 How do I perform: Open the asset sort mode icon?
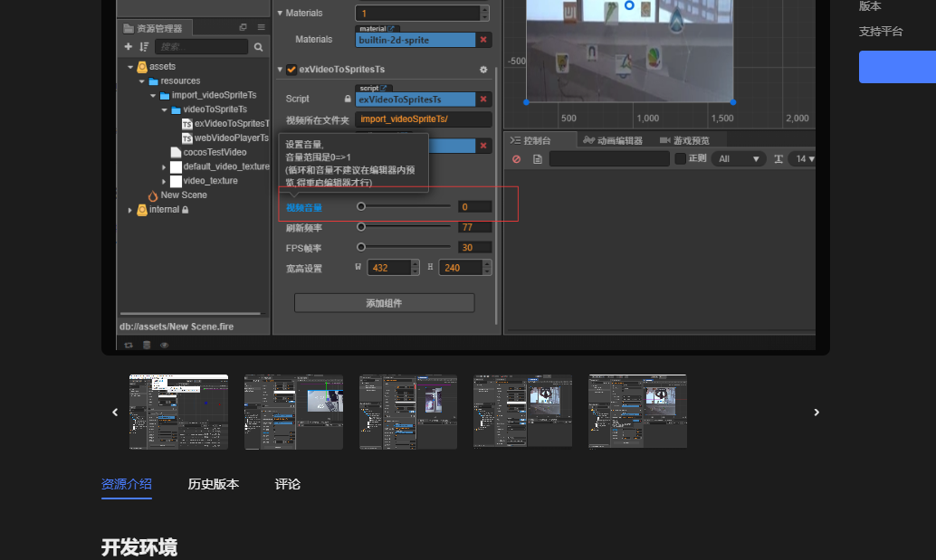pyautogui.click(x=144, y=46)
